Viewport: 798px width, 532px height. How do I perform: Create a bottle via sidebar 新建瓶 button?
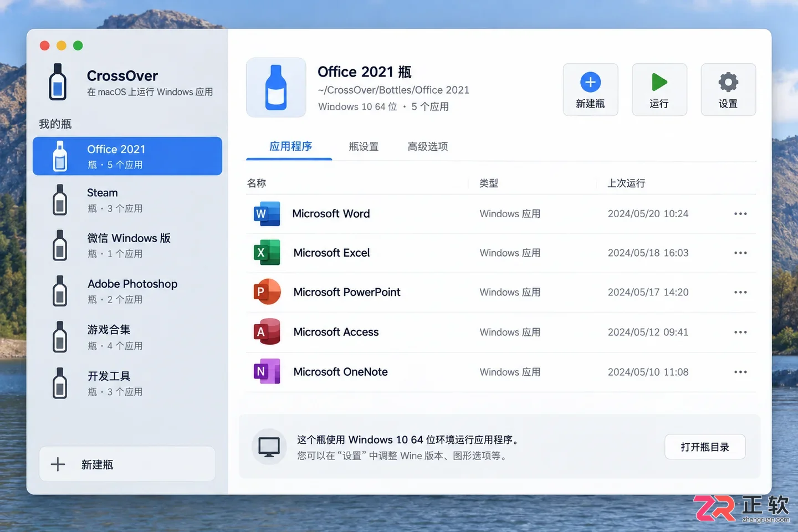tap(127, 464)
